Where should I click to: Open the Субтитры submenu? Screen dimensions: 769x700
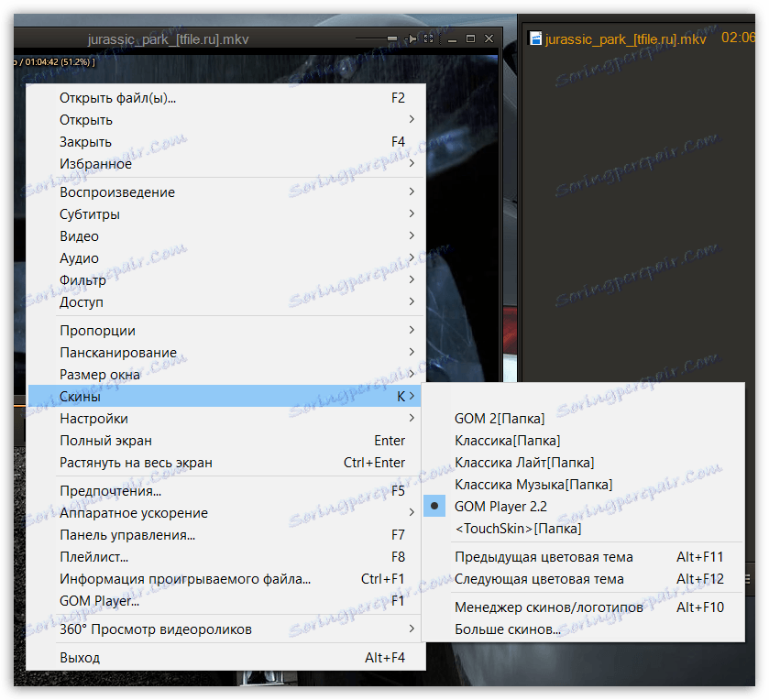[x=225, y=214]
